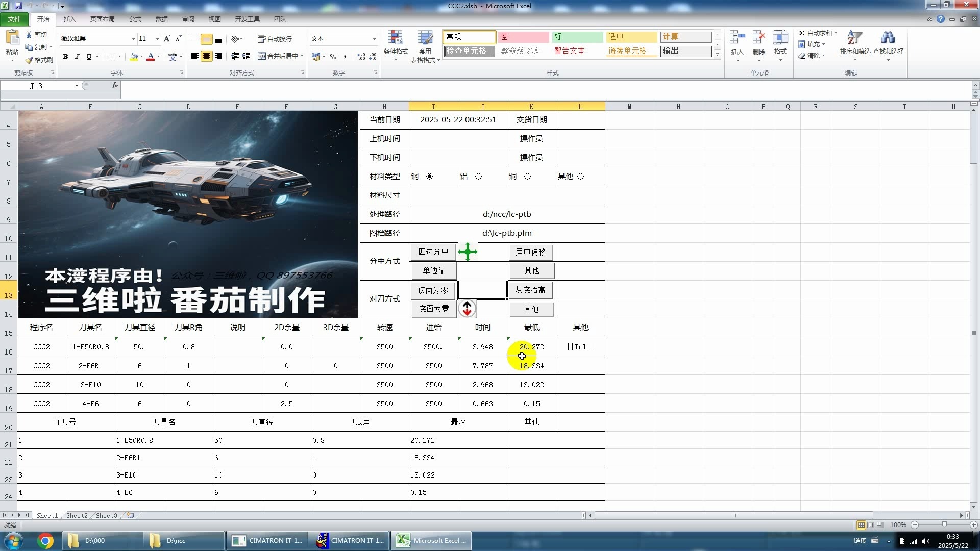Image resolution: width=980 pixels, height=551 pixels.
Task: Switch to the 插入 ribbon tab
Action: coord(69,19)
